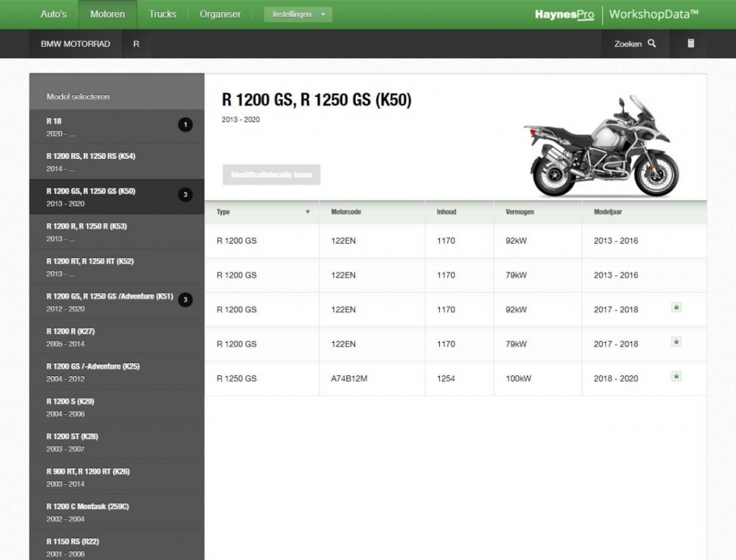Click the star icon for R 1200 GS 79kW 2017 - 2018
Image resolution: width=736 pixels, height=560 pixels.
[x=676, y=341]
